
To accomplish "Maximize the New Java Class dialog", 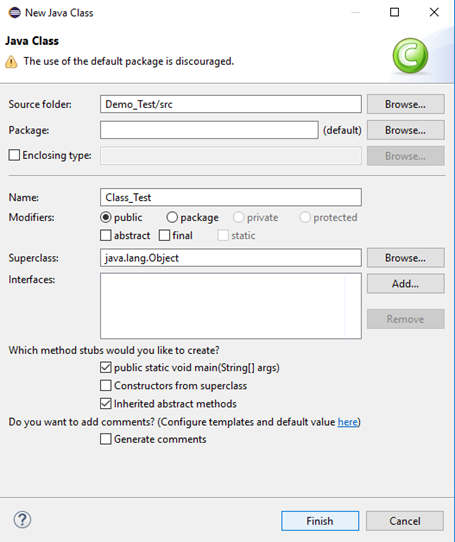I will 394,12.
